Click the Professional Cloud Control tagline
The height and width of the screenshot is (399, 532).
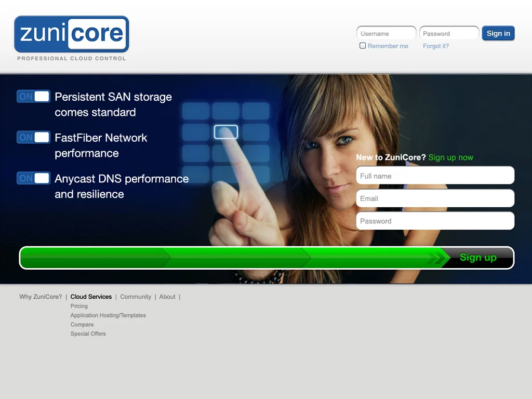coord(72,58)
